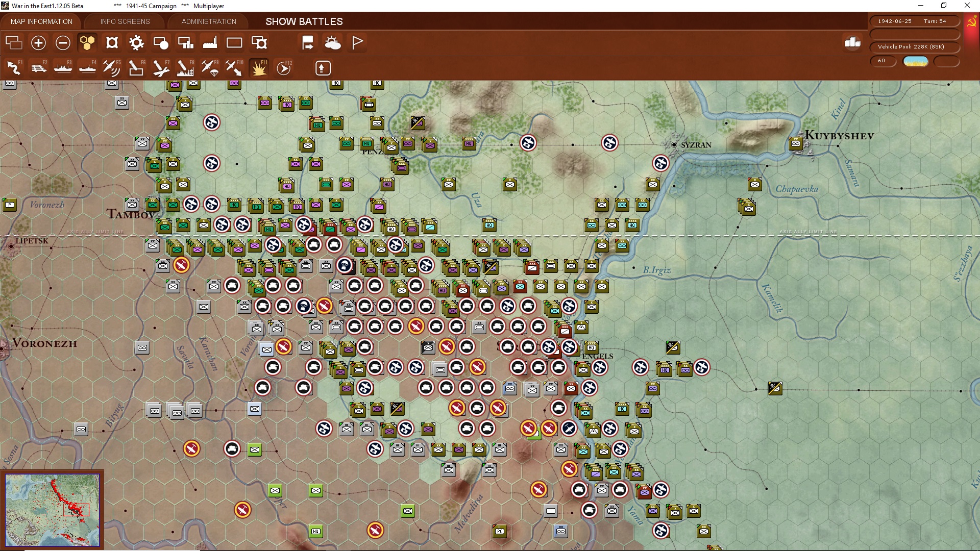
Task: Click the B.Irgiz river label
Action: (657, 270)
